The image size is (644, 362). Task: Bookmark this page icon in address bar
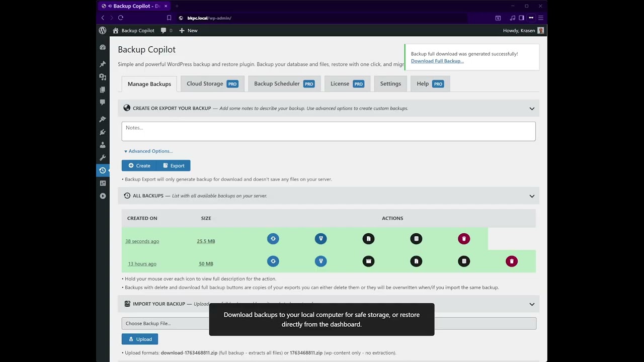(169, 18)
